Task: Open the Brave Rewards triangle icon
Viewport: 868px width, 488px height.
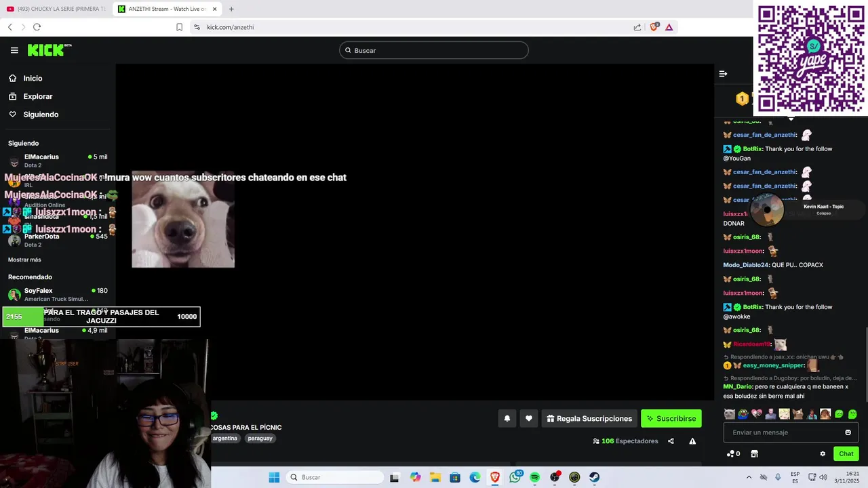Action: coord(669,27)
